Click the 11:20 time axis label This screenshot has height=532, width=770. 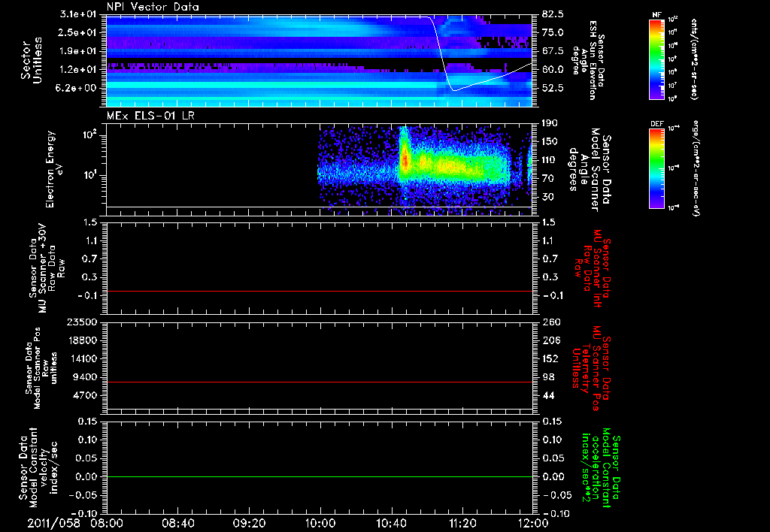[462, 523]
